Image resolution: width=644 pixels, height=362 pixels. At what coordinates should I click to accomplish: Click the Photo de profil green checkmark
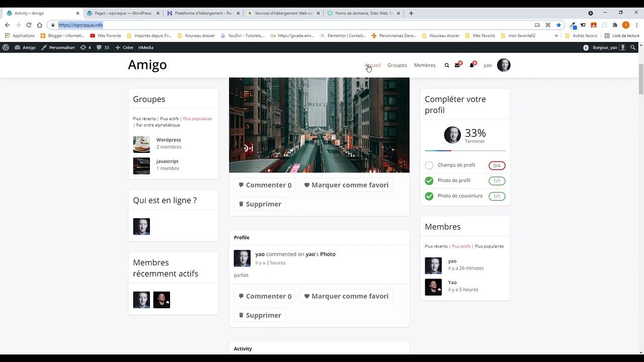[x=429, y=181]
